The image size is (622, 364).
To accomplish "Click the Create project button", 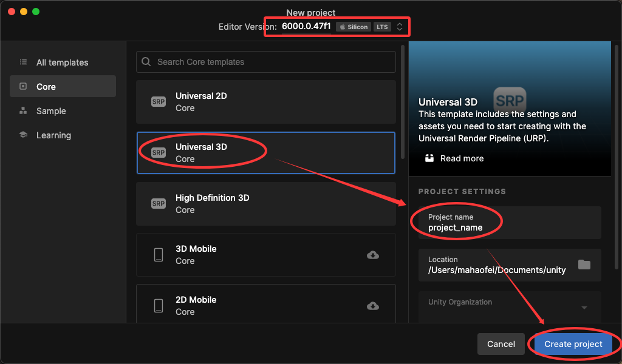I will click(x=573, y=344).
